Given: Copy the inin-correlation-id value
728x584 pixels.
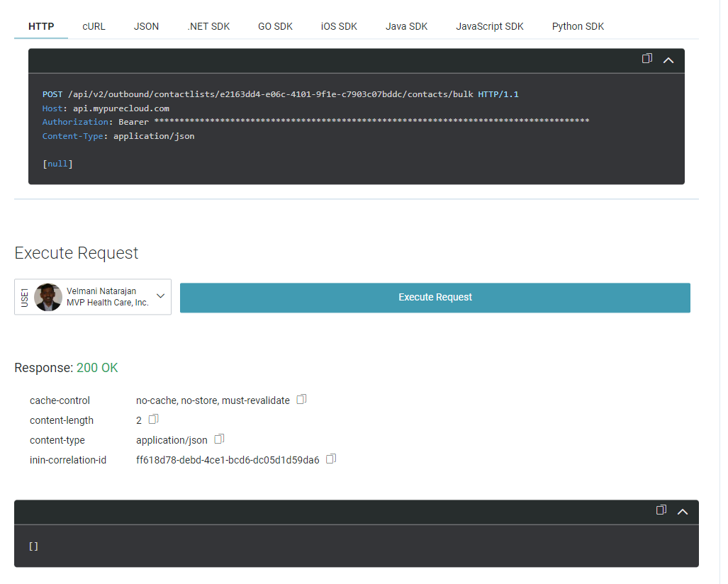Looking at the screenshot, I should coord(330,459).
